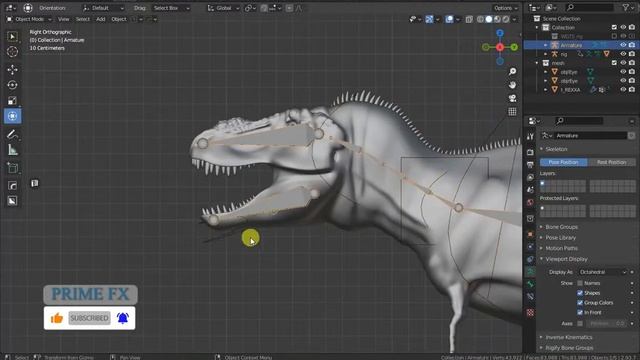Open the Select menu

point(82,19)
